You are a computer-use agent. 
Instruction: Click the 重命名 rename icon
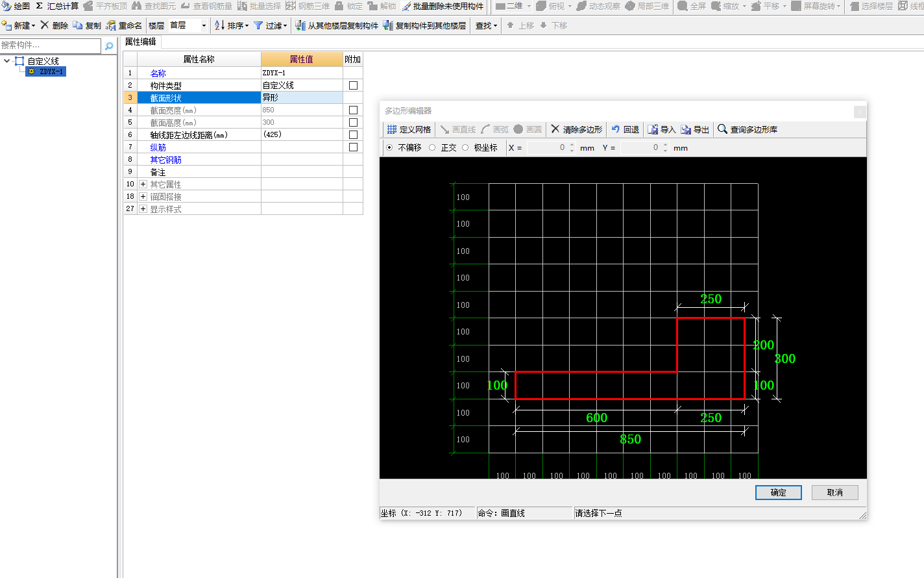111,25
